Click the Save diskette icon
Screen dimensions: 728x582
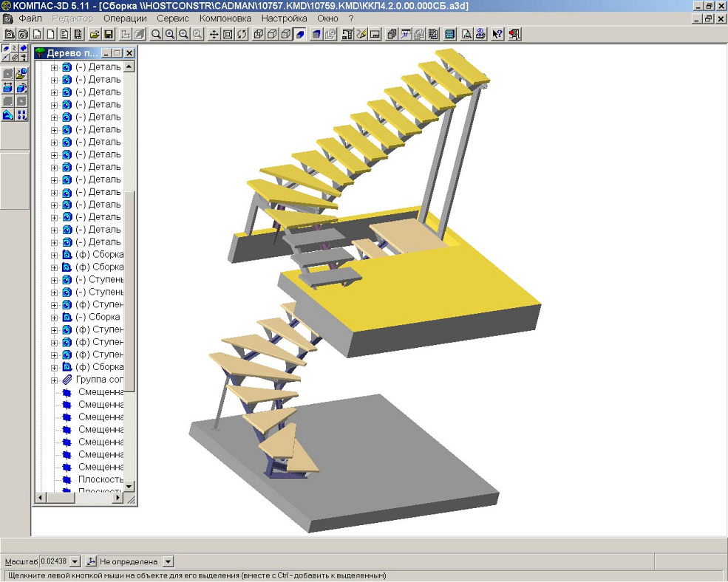109,34
